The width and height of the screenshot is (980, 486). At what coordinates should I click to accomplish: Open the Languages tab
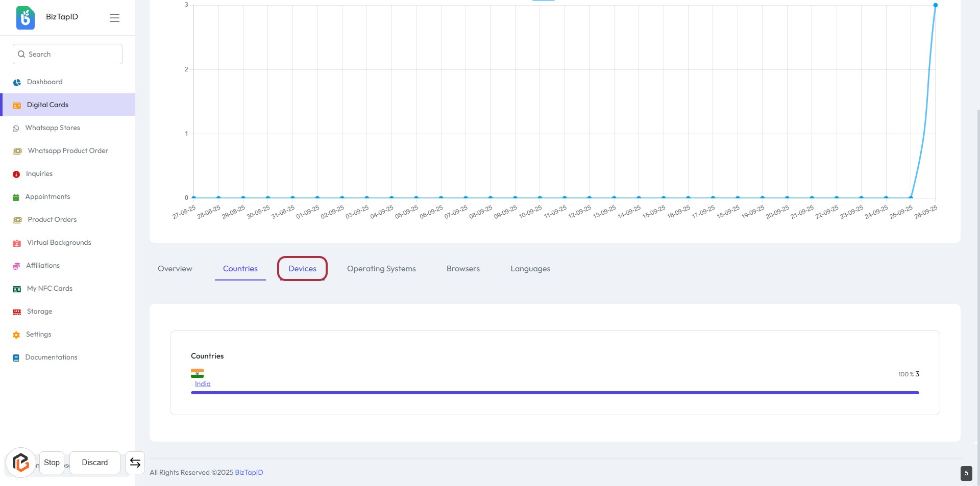530,269
